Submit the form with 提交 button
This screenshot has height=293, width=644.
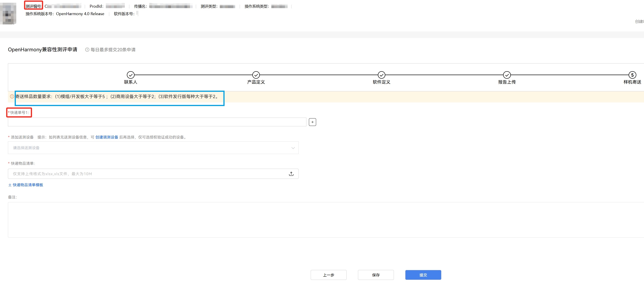point(423,275)
